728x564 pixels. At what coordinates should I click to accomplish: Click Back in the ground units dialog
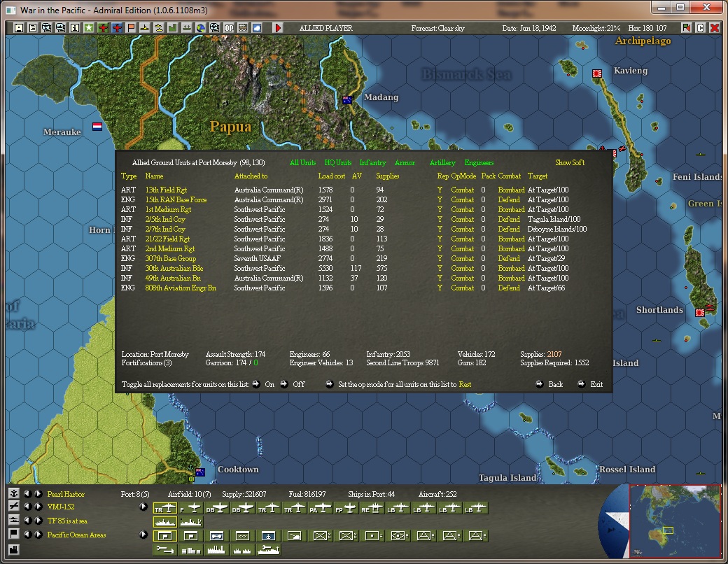coord(540,384)
